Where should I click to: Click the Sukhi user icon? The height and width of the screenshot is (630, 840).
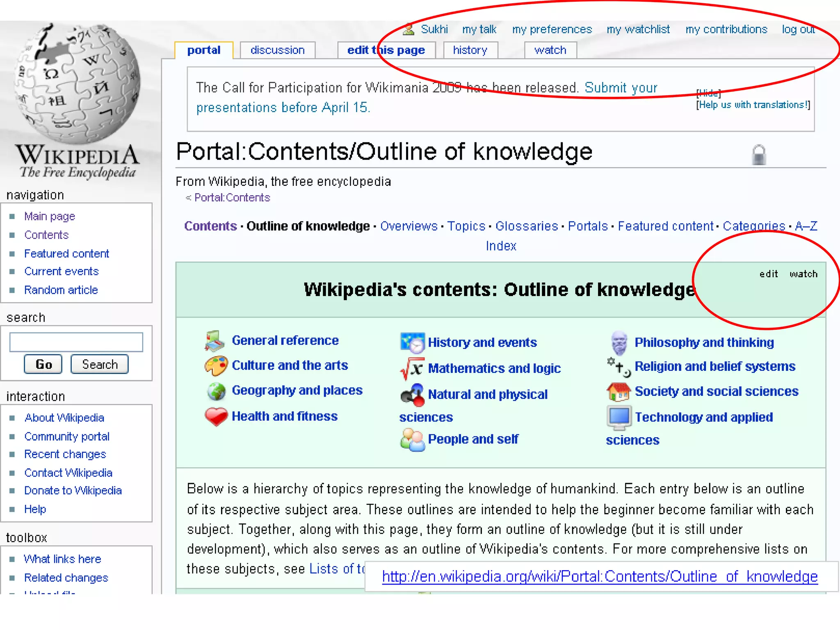(409, 30)
